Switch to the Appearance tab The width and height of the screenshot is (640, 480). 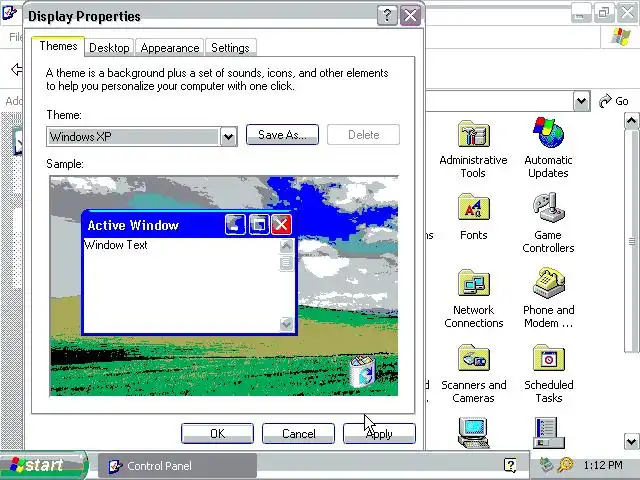(x=170, y=48)
